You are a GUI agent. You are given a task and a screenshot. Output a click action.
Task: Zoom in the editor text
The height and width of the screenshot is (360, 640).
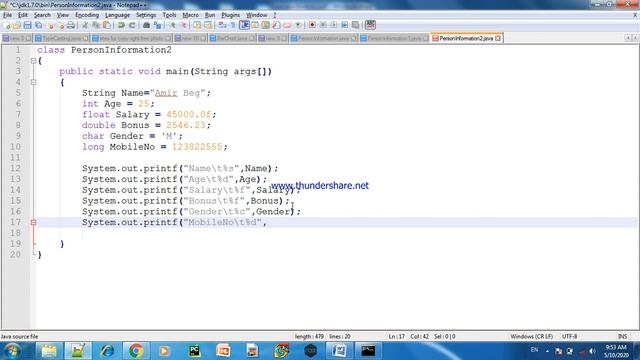pos(172,25)
